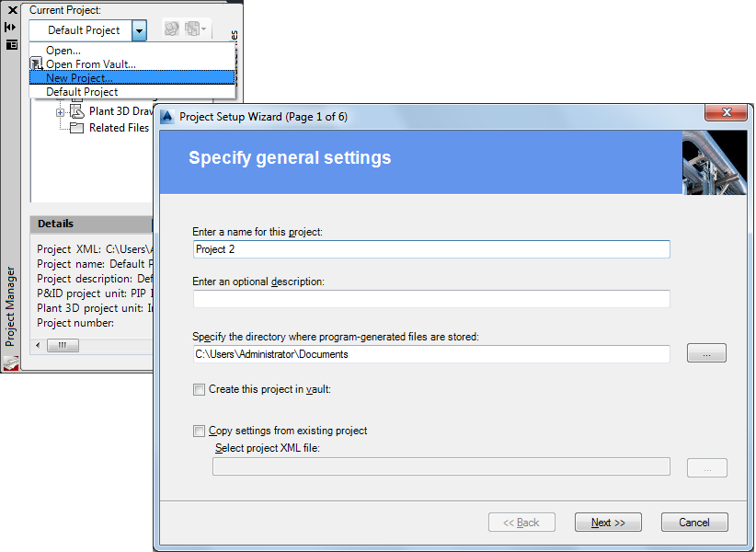
Task: Expand the Plant 3D Drawings tree node
Action: (x=60, y=112)
